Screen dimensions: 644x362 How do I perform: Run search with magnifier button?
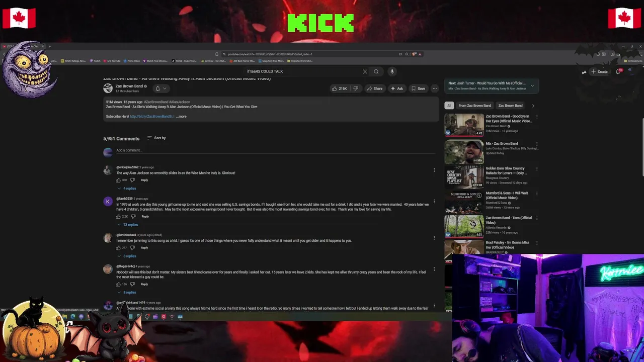pos(376,71)
